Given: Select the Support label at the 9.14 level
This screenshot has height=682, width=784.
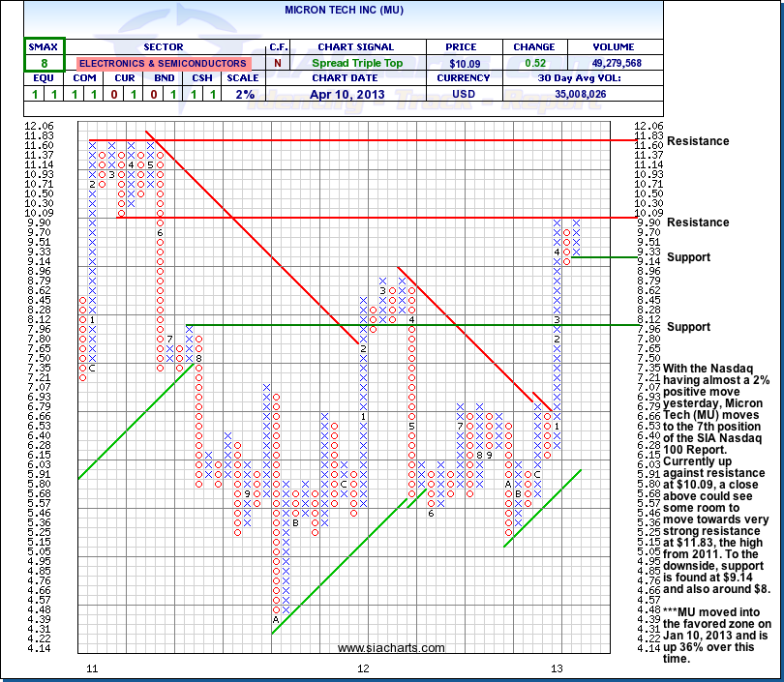Looking at the screenshot, I should click(x=688, y=257).
